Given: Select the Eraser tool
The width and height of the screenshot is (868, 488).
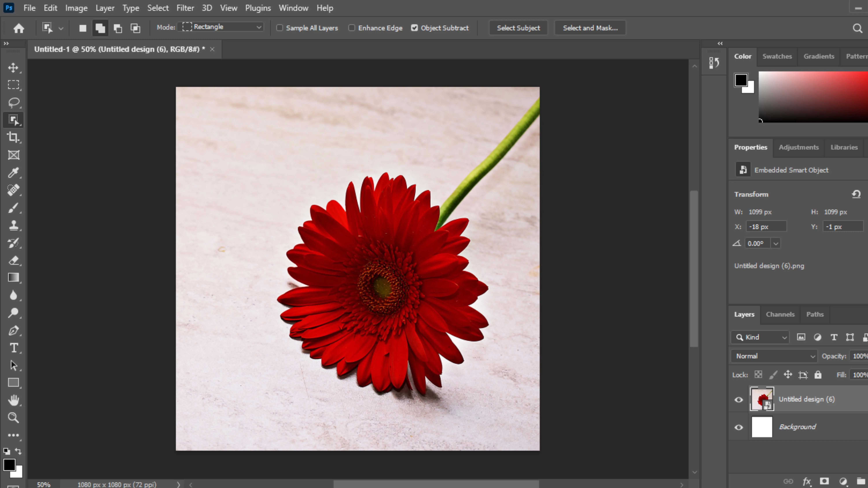Looking at the screenshot, I should (13, 260).
